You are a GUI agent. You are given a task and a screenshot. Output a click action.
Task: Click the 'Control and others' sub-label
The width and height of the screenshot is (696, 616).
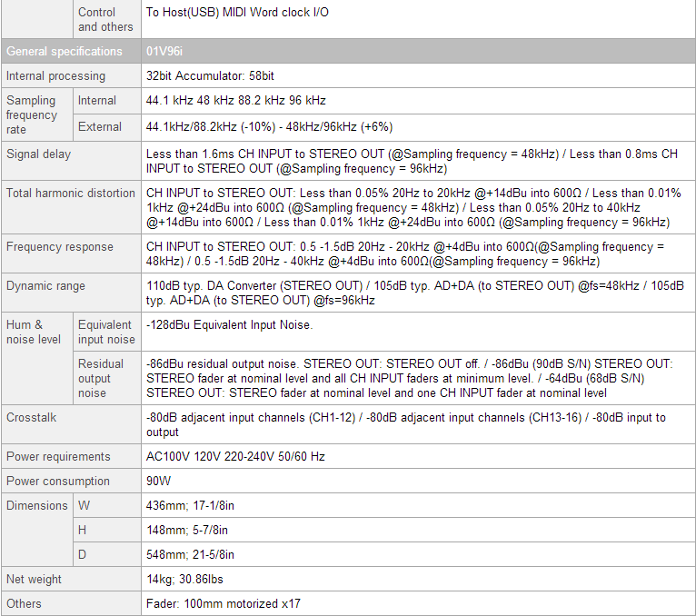tap(105, 19)
